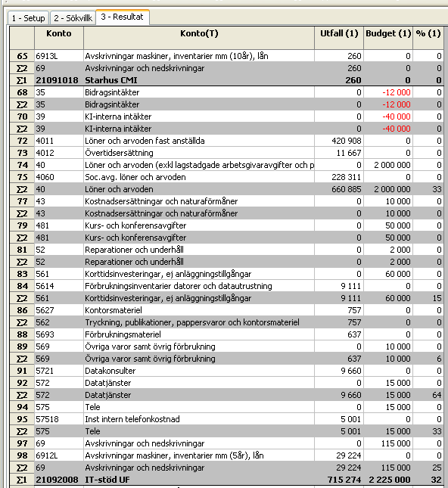Screen dimensions: 448x488
Task: Select account cell 57518
Action: [x=59, y=419]
